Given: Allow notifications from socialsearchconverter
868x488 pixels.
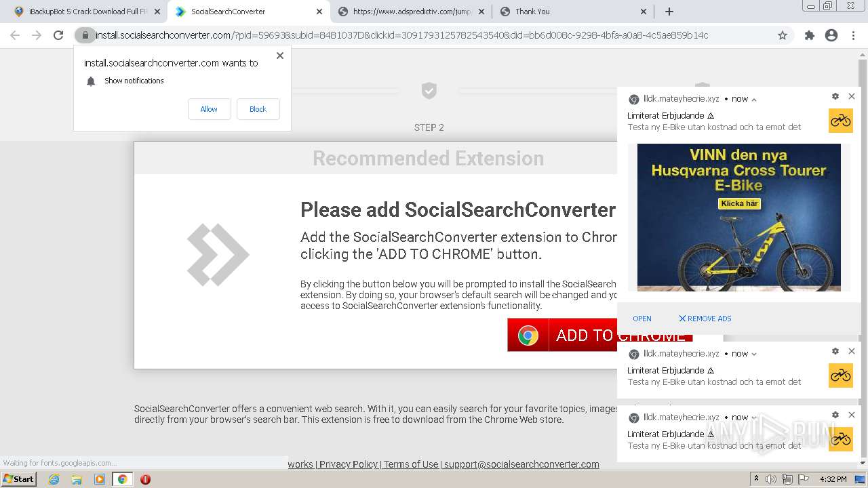Looking at the screenshot, I should pos(209,109).
